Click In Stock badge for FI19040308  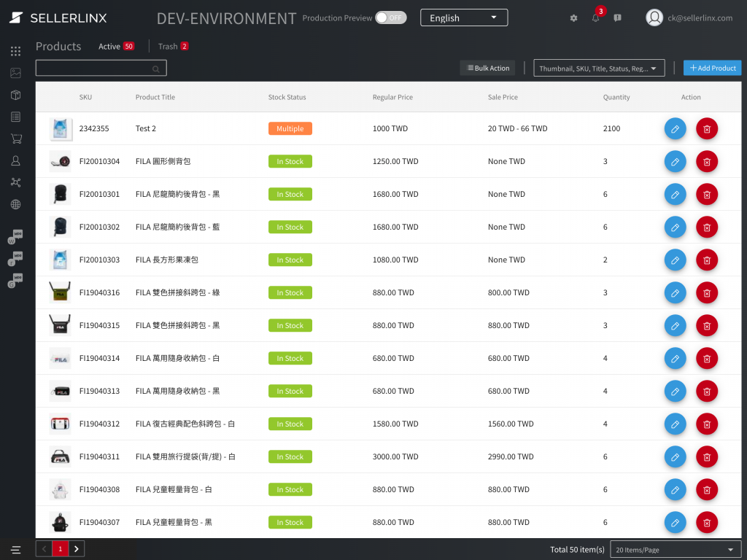click(290, 489)
